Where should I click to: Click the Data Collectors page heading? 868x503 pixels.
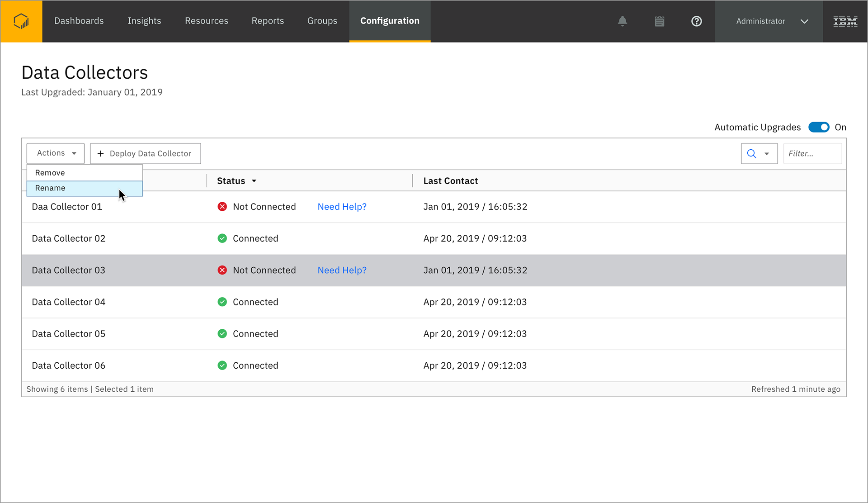(x=85, y=72)
